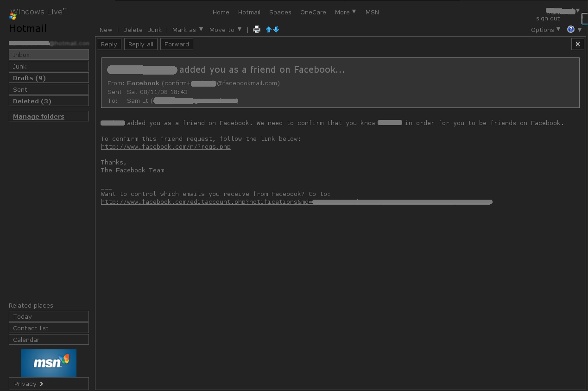Create a New message

[x=106, y=30]
